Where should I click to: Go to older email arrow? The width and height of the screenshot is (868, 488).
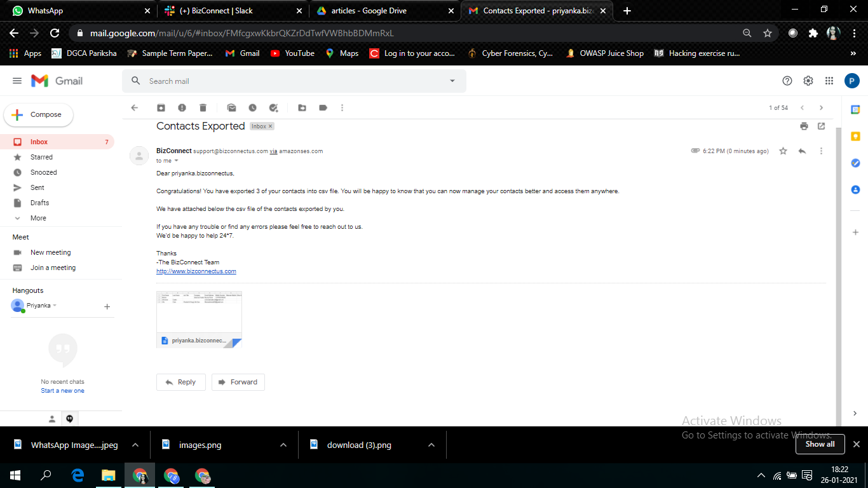[x=821, y=108]
